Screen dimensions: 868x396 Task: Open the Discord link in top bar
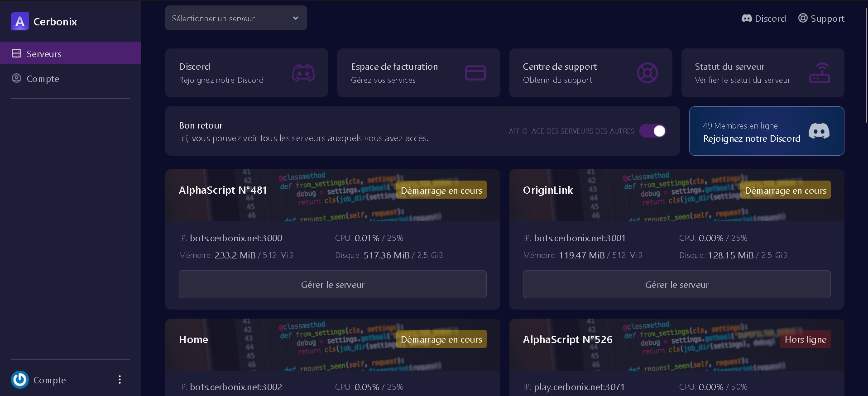coord(763,19)
